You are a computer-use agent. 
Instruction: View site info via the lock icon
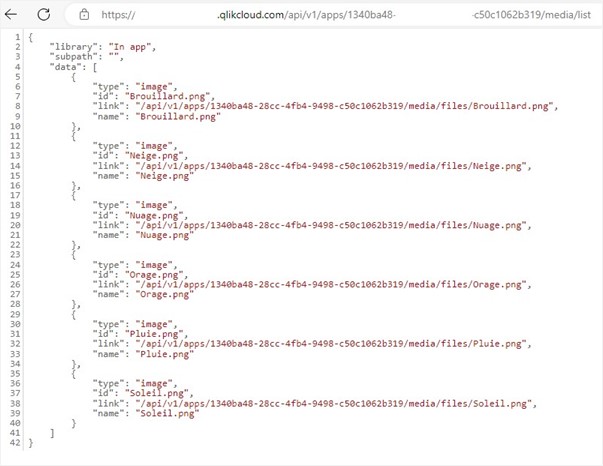84,15
